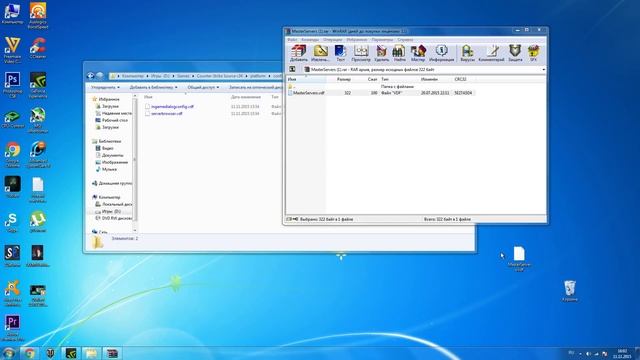The height and width of the screenshot is (360, 640).
Task: Open the Файл menu in WinRAR
Action: [x=292, y=40]
